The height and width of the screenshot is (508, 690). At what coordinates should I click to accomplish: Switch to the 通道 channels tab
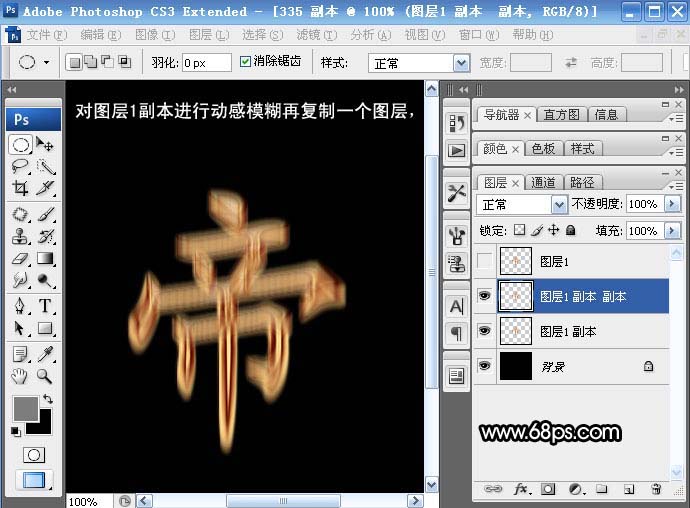pyautogui.click(x=543, y=182)
